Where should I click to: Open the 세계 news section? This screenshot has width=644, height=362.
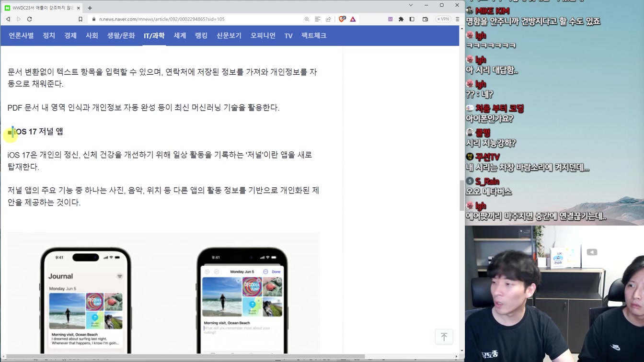coord(180,35)
